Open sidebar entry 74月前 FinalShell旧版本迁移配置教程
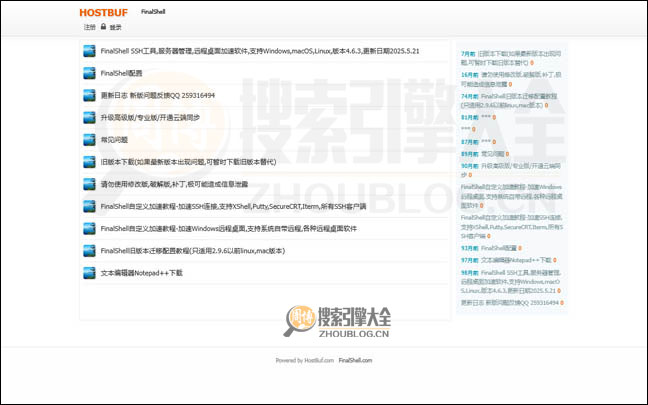The image size is (648, 405). point(510,101)
